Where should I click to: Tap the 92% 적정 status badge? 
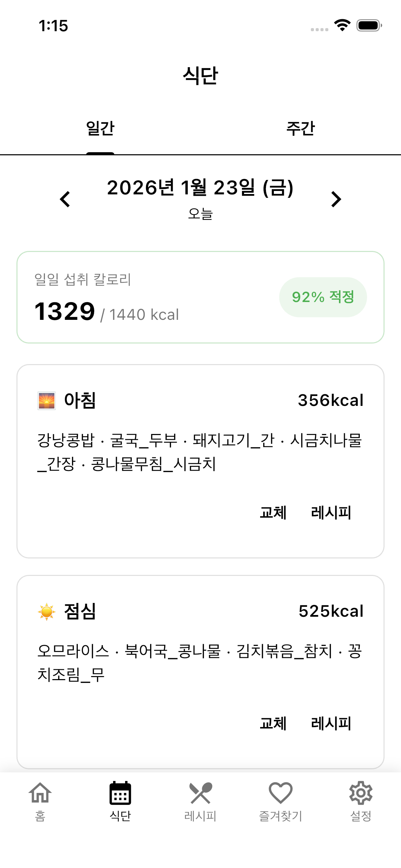pyautogui.click(x=323, y=297)
